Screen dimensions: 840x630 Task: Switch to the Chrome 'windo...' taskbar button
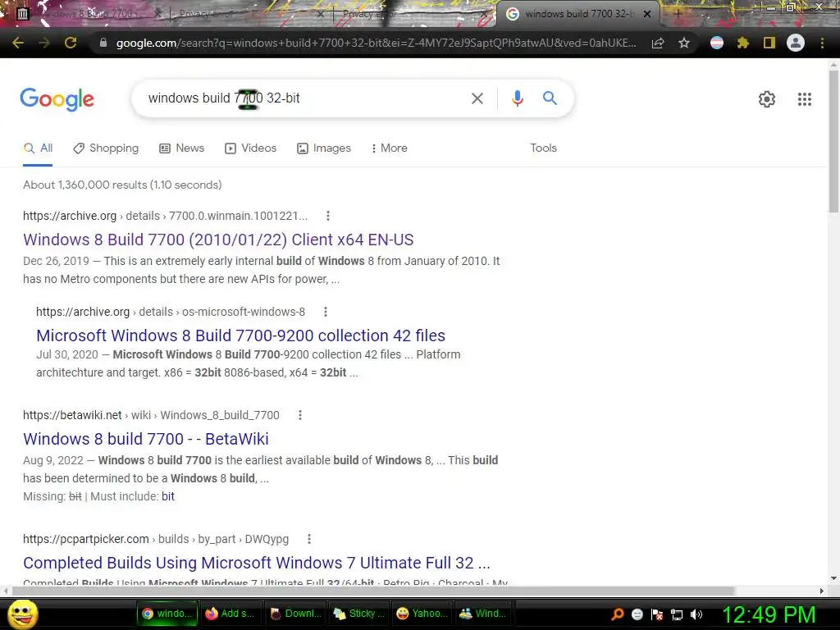(x=167, y=614)
